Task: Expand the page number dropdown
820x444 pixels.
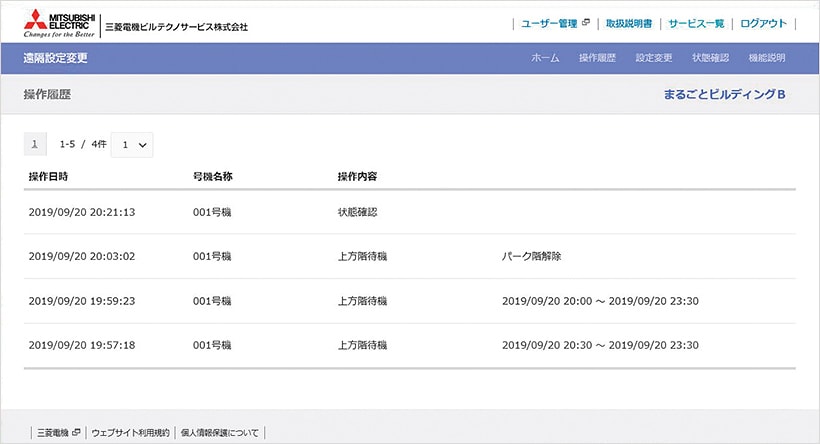Action: [x=132, y=145]
